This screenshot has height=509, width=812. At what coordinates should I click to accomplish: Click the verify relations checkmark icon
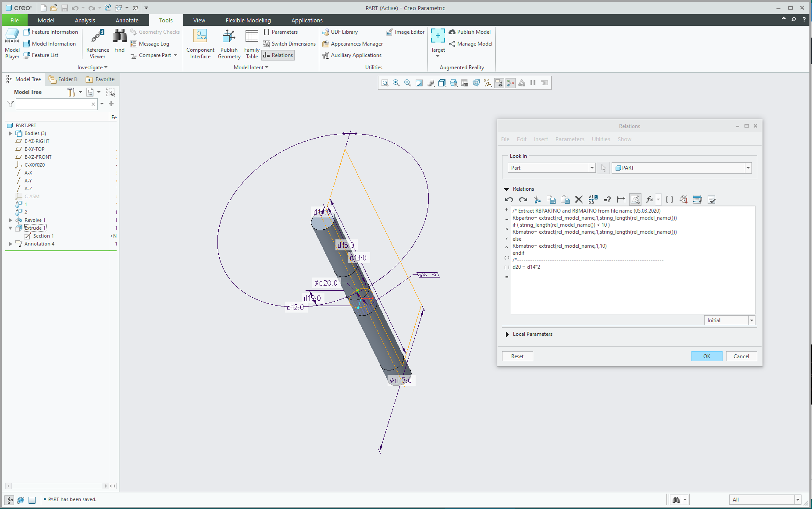coord(712,200)
